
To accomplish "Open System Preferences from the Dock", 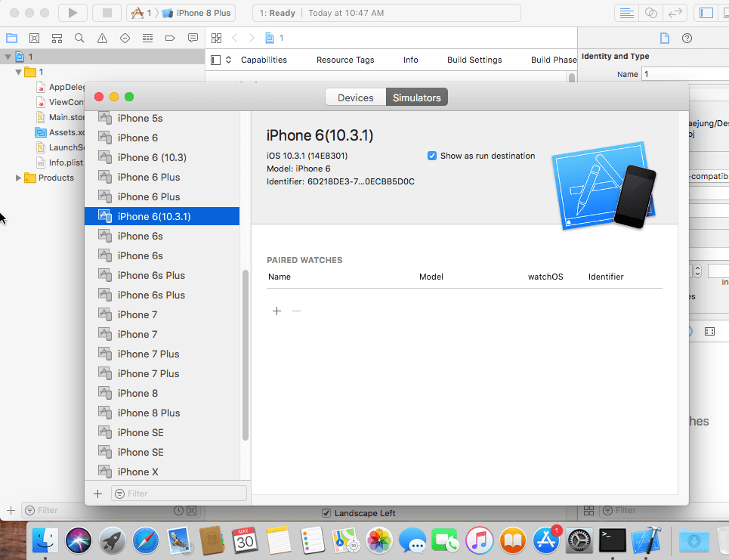I will 579,540.
